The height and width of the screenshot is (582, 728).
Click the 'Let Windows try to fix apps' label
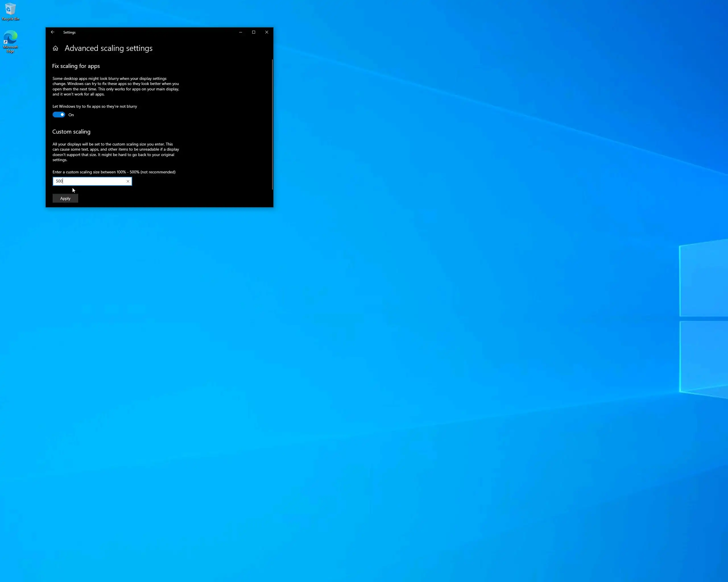[94, 106]
